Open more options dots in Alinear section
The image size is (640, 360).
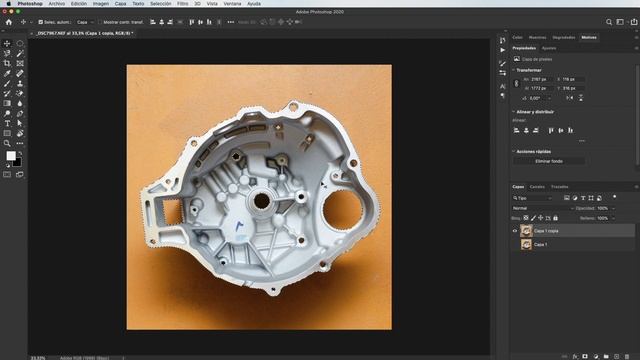click(582, 141)
